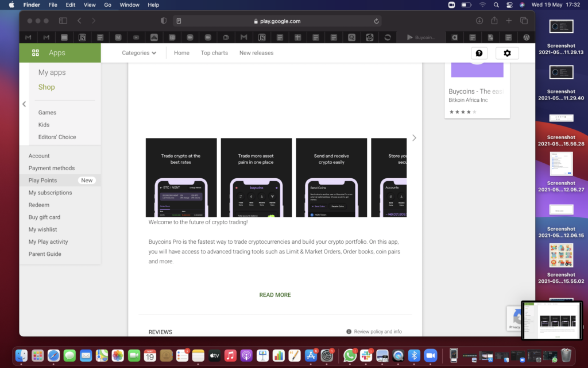This screenshot has height=368, width=588.
Task: Click the reader view icon in address bar
Action: 179,21
